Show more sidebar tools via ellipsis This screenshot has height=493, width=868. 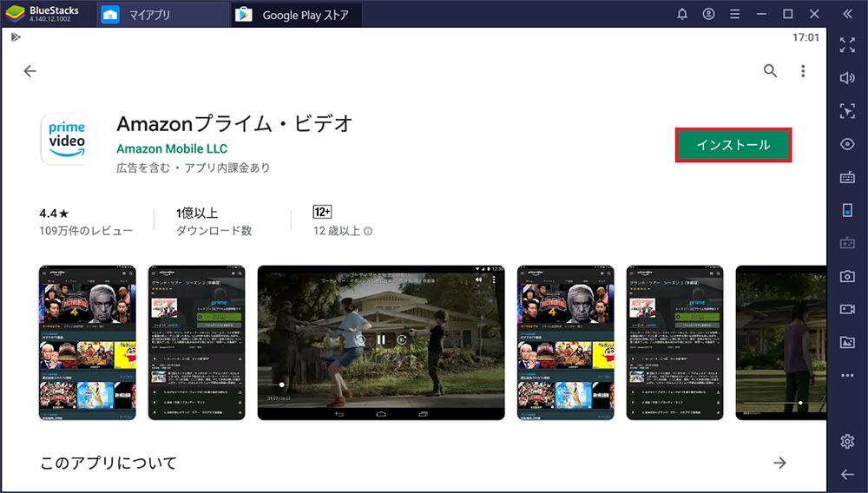[x=847, y=375]
